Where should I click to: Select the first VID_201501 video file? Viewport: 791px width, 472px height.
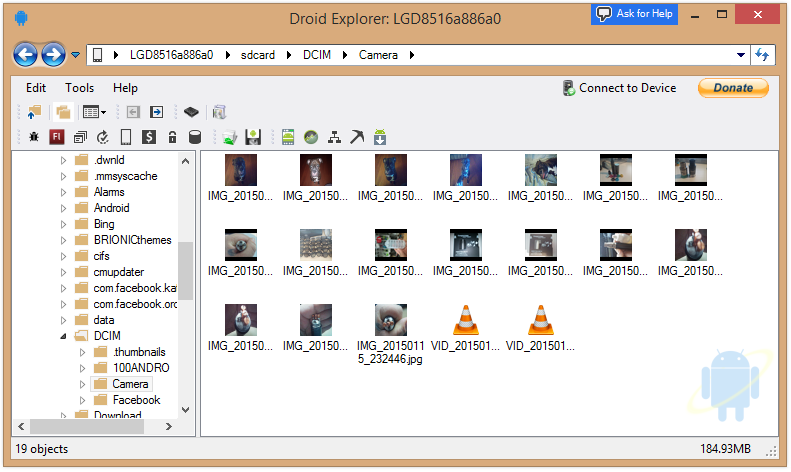pos(465,328)
